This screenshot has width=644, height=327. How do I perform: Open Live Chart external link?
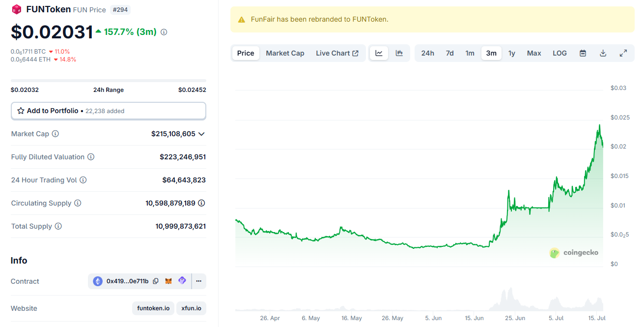pos(337,53)
